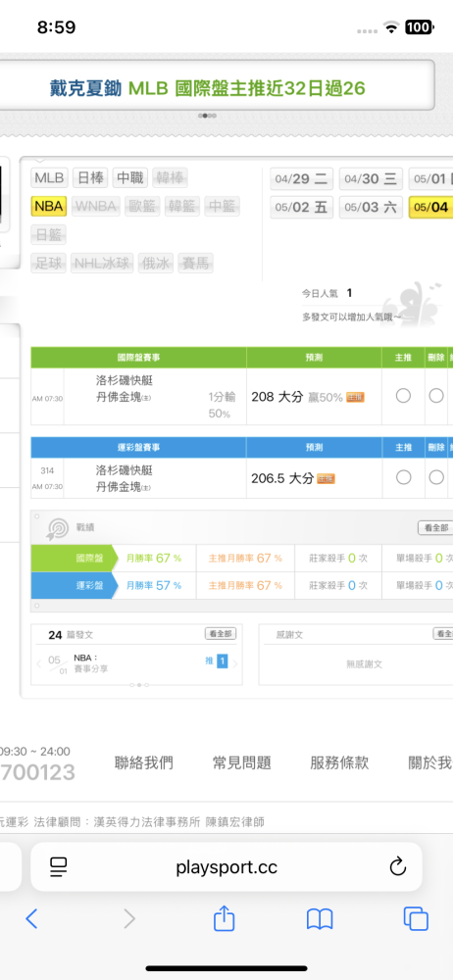Screen dimensions: 453x980
Task: Open the partly visible 關於我 footer link
Action: 429,762
